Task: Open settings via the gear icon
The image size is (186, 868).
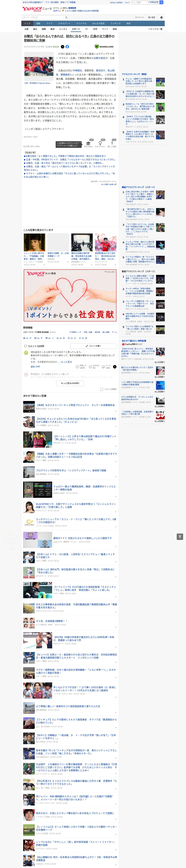Action: pos(161,18)
